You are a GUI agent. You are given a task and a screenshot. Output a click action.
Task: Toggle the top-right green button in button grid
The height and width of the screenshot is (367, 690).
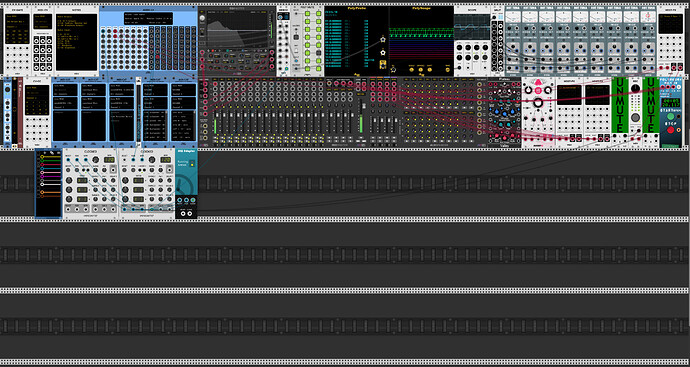(x=319, y=14)
